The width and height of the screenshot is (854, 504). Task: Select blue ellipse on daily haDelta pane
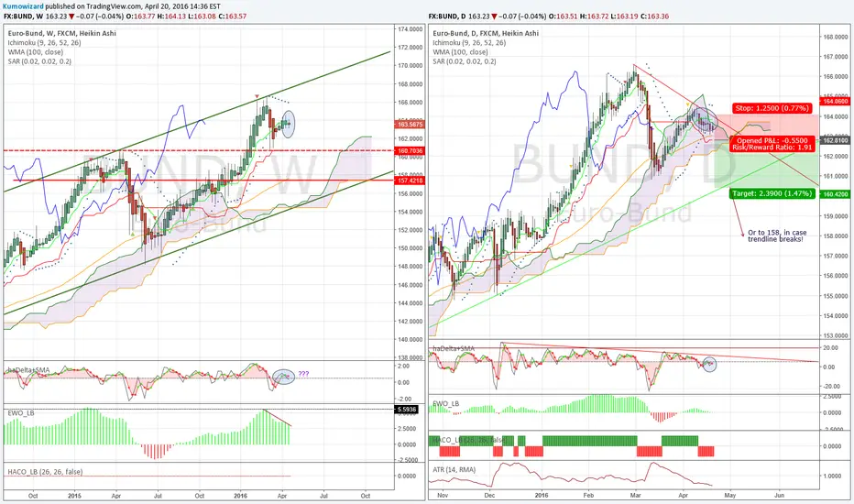tap(709, 364)
